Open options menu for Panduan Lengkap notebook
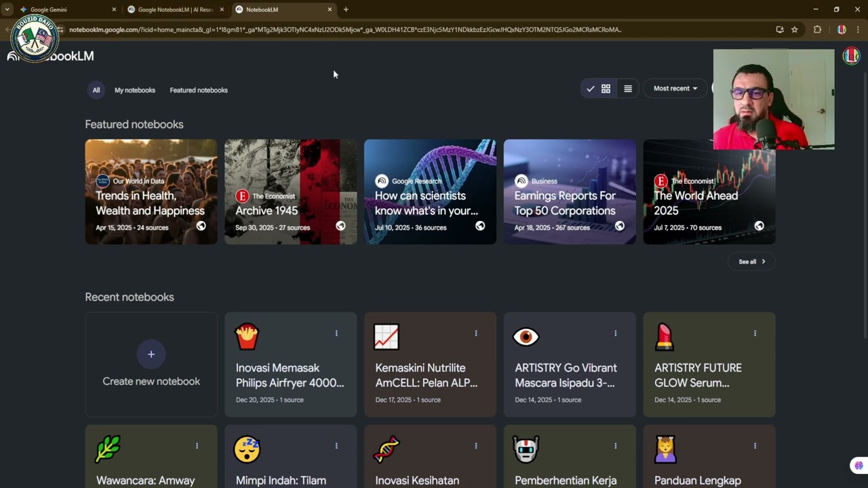The image size is (868, 488). [x=755, y=446]
